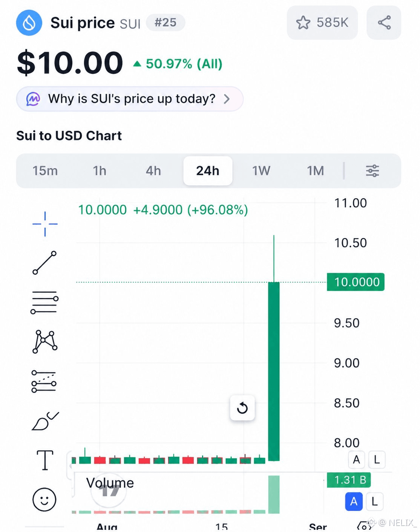Screen dimensions: 420x532
Task: Select the crosshair cursor tool
Action: point(45,224)
